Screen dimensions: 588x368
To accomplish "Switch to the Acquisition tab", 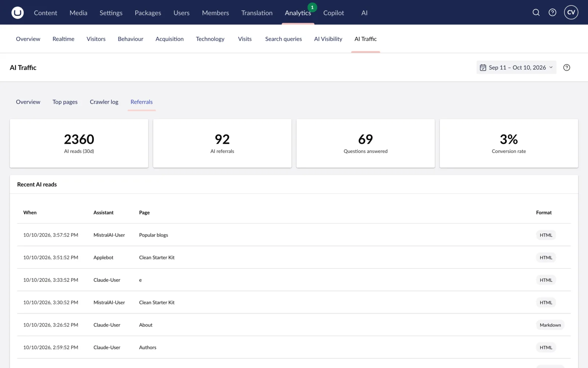I will pos(169,39).
